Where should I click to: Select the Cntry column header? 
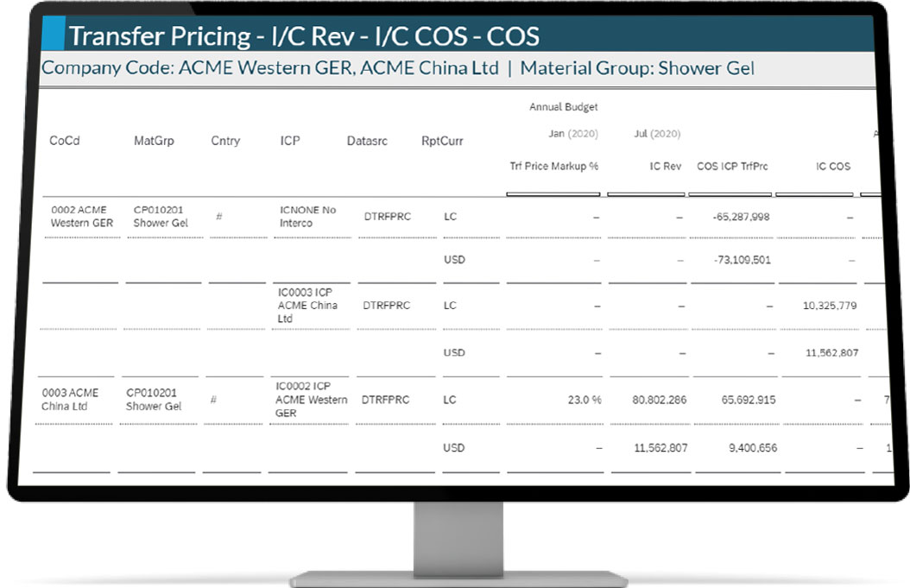coord(225,141)
